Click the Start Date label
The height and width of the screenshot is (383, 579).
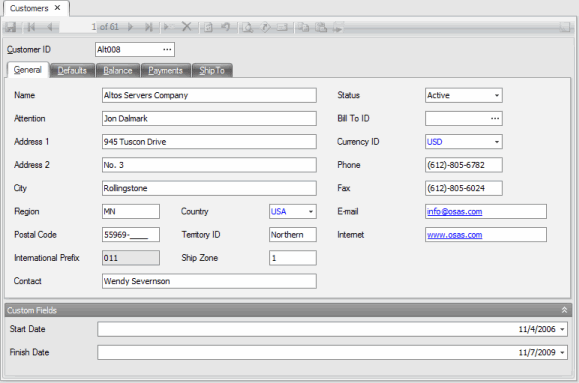click(x=28, y=329)
